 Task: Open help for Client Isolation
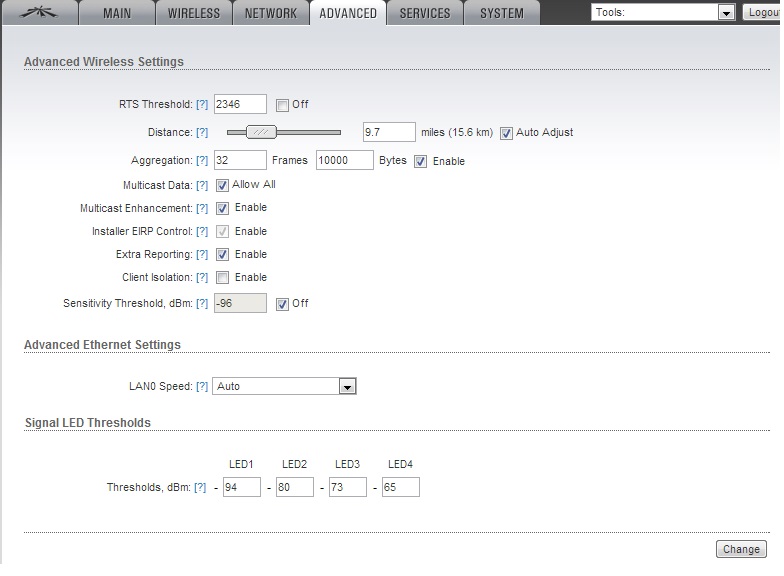point(202,278)
